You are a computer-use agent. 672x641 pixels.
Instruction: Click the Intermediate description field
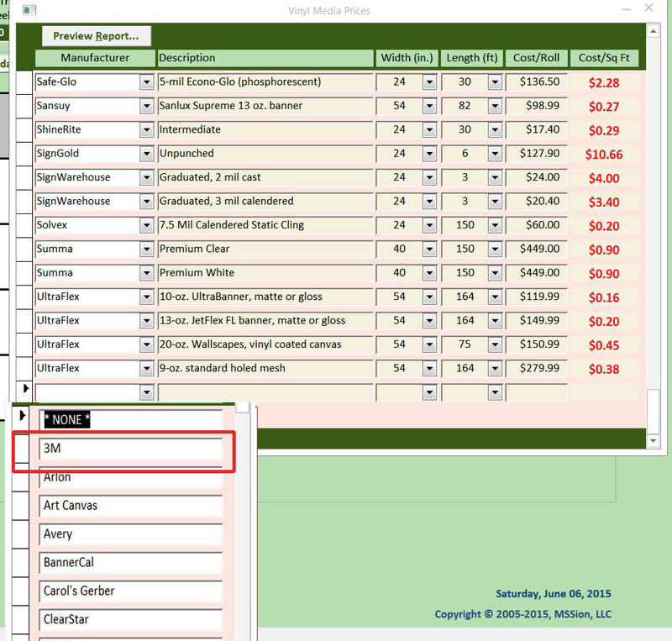click(265, 130)
